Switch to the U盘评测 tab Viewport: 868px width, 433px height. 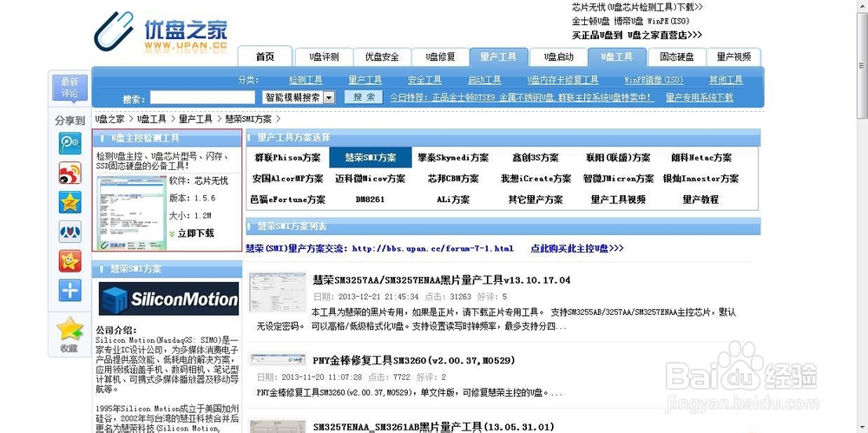[x=324, y=56]
